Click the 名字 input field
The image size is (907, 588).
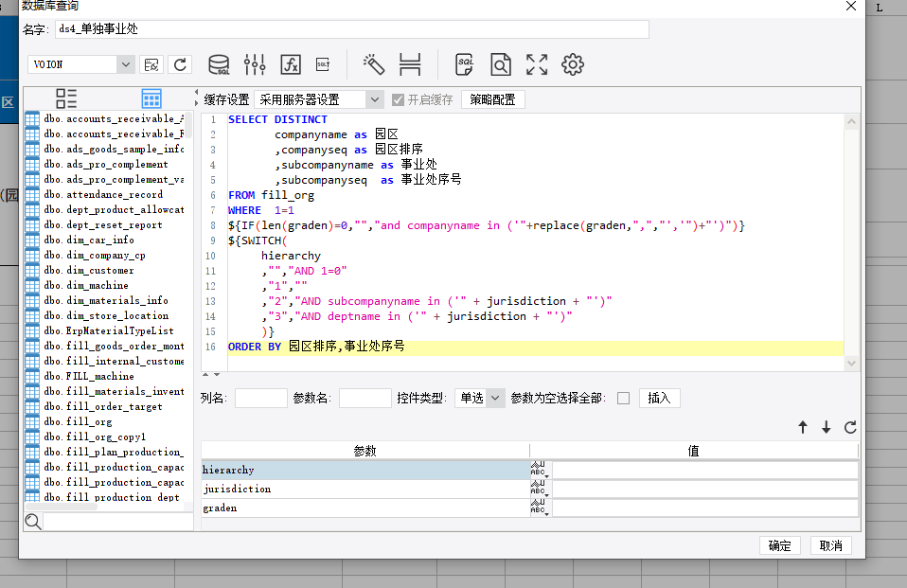(x=351, y=29)
